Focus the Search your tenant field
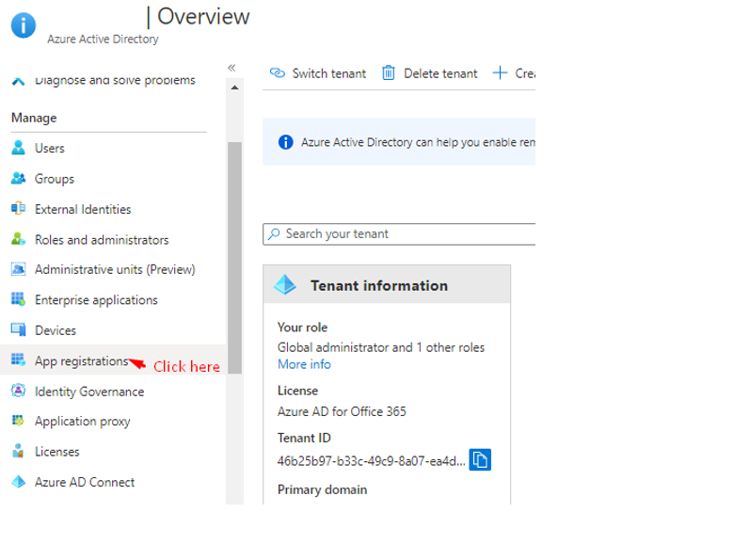 (x=405, y=233)
